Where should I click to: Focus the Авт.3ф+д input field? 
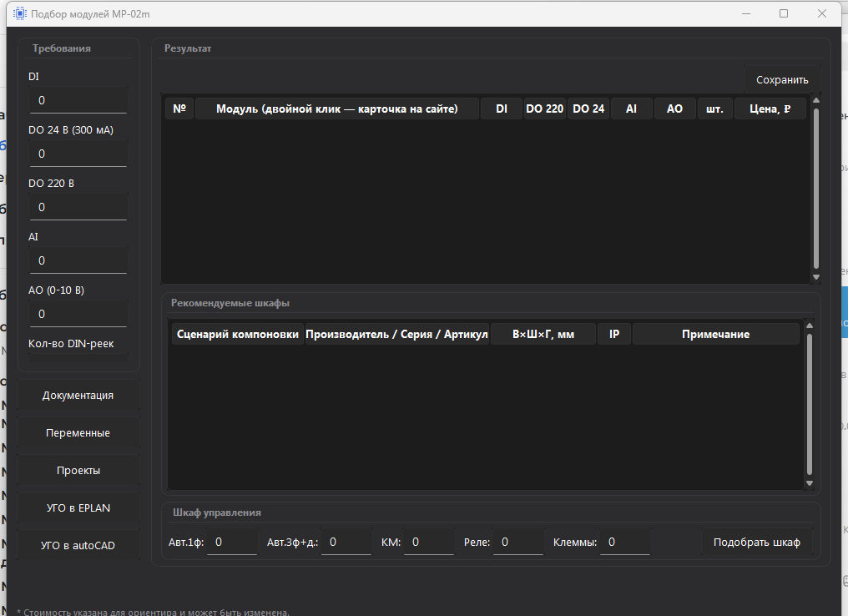coord(346,542)
